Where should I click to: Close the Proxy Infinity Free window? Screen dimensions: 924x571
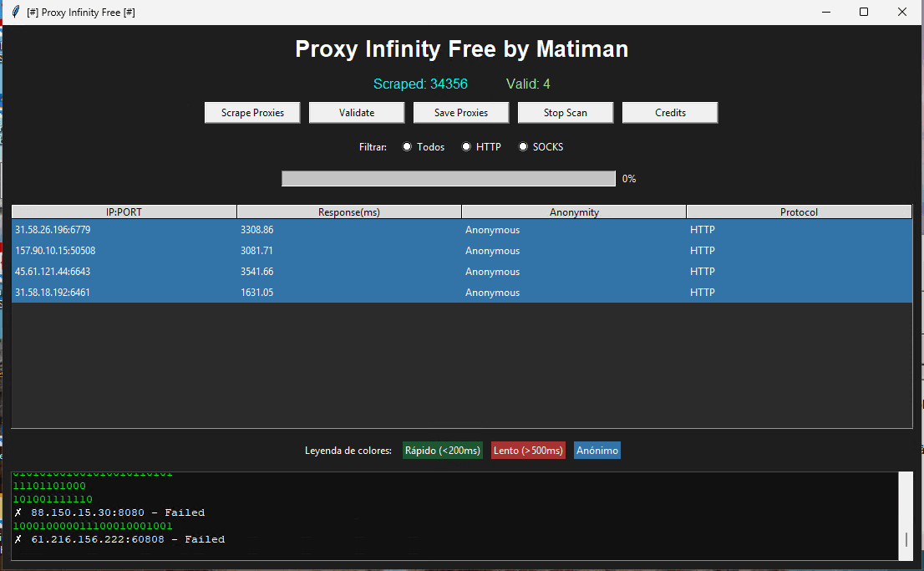[902, 12]
